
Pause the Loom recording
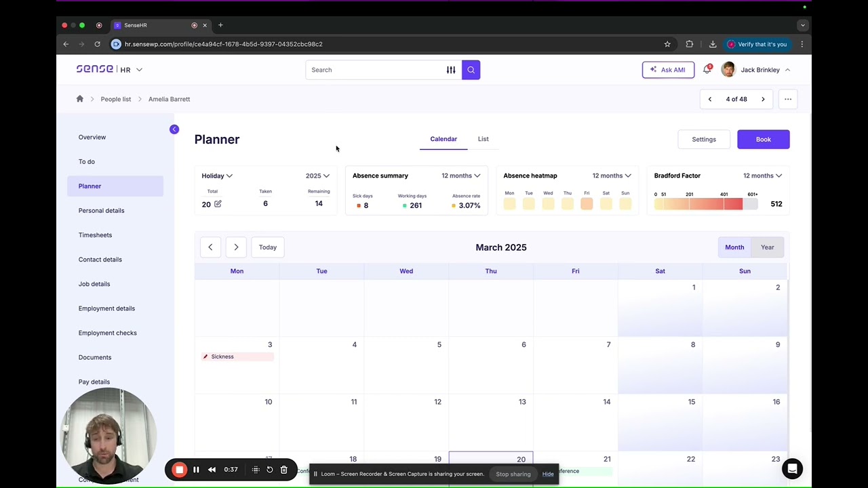(196, 470)
